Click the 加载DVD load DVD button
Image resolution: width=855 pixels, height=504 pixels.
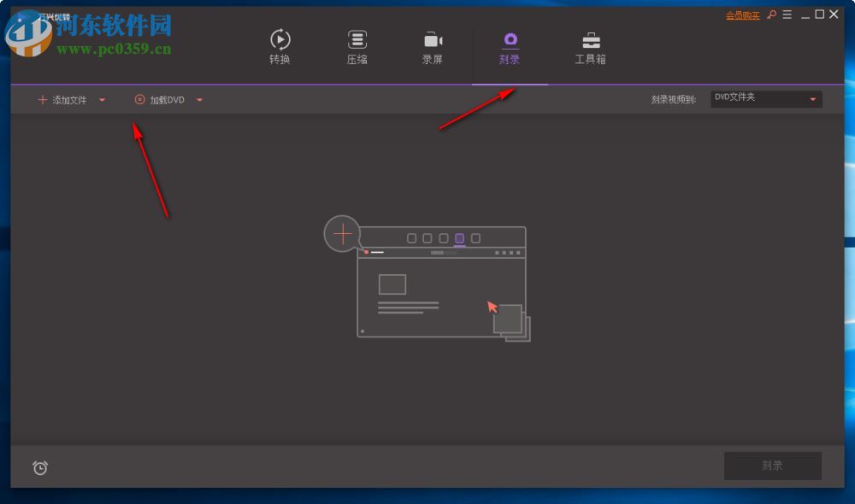tap(160, 100)
